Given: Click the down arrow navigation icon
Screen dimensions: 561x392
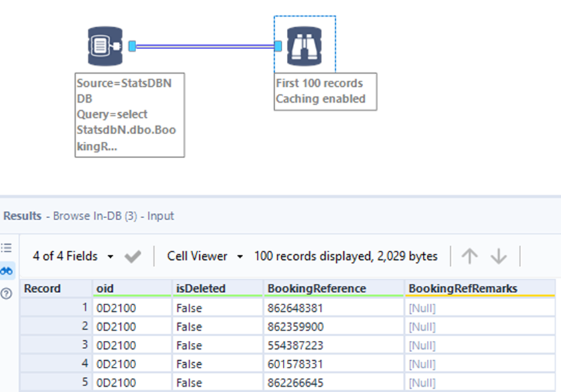Looking at the screenshot, I should click(x=499, y=256).
